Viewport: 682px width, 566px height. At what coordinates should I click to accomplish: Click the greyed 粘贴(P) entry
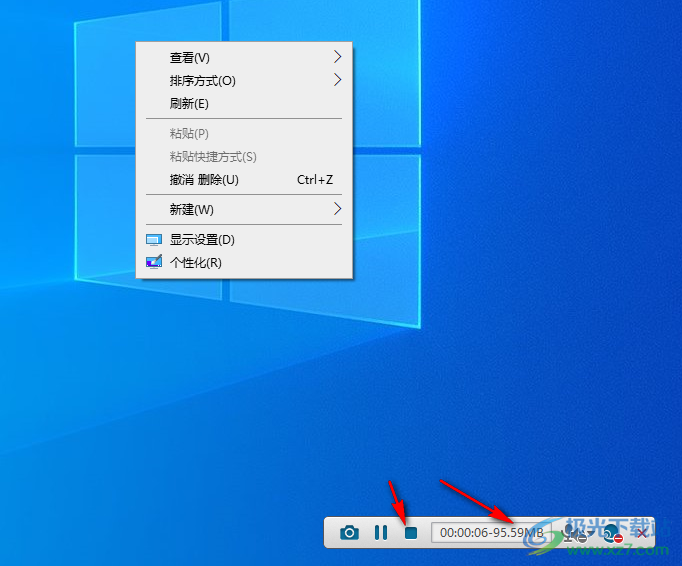(244, 134)
